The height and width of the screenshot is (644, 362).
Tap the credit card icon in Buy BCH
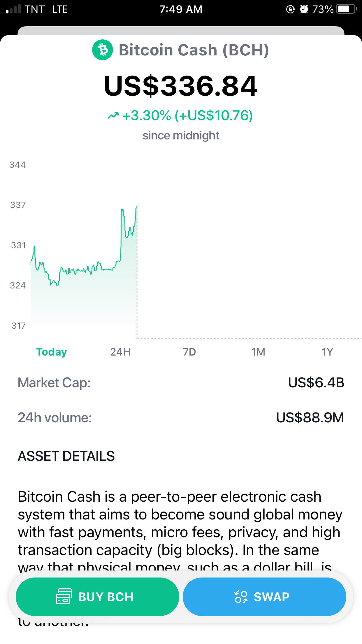(64, 596)
